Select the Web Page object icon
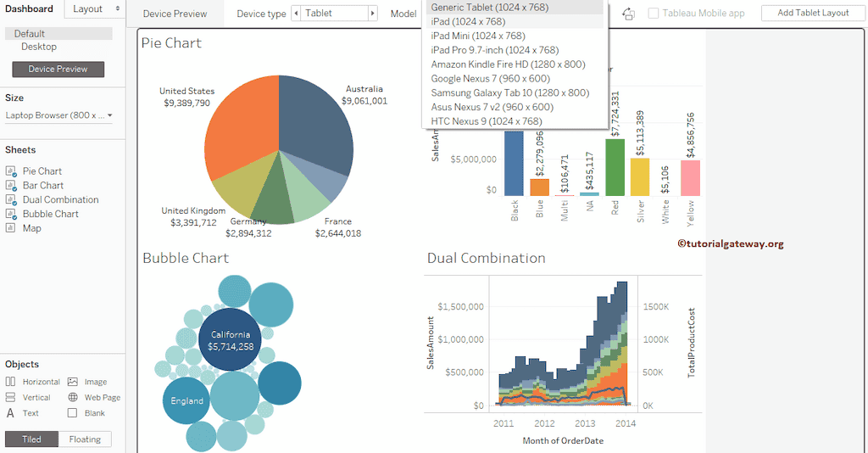 [73, 397]
